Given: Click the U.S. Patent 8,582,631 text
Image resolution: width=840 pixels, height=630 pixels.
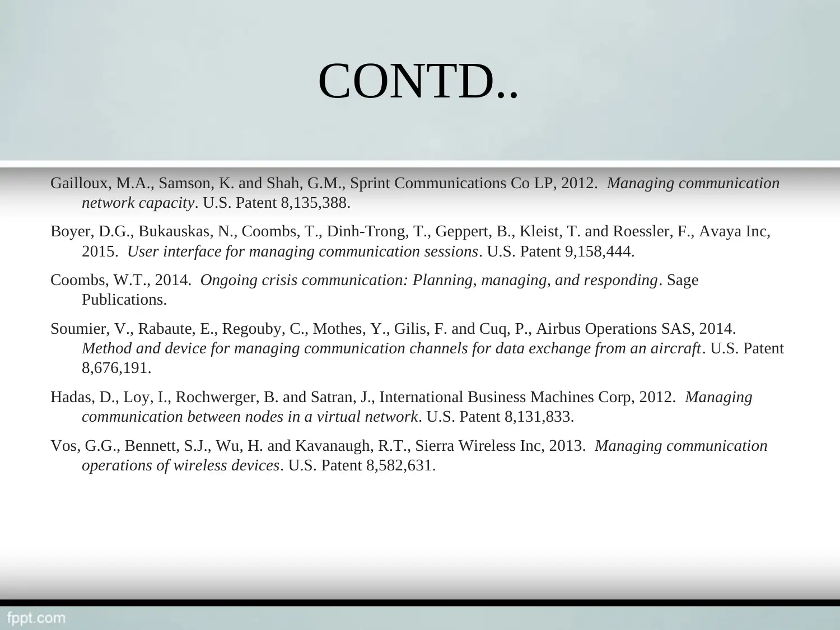Looking at the screenshot, I should pyautogui.click(x=362, y=465).
